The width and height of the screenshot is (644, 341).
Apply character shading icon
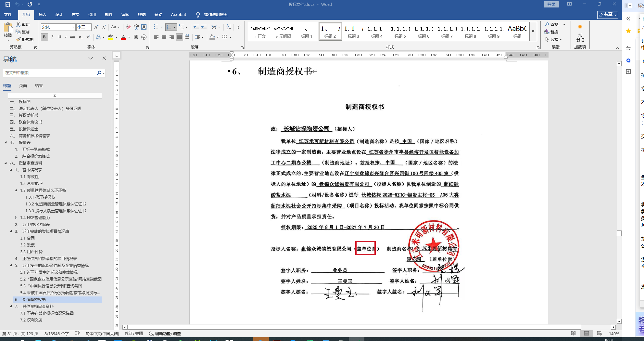pyautogui.click(x=136, y=37)
